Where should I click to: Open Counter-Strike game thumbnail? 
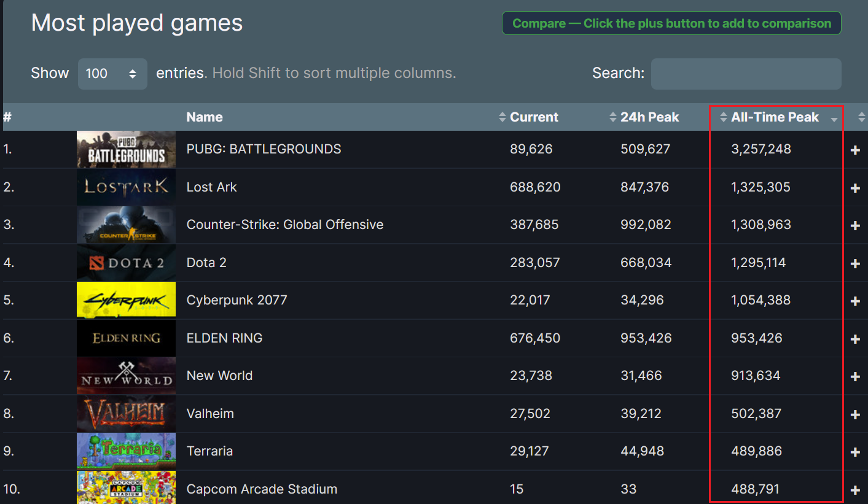pos(126,225)
